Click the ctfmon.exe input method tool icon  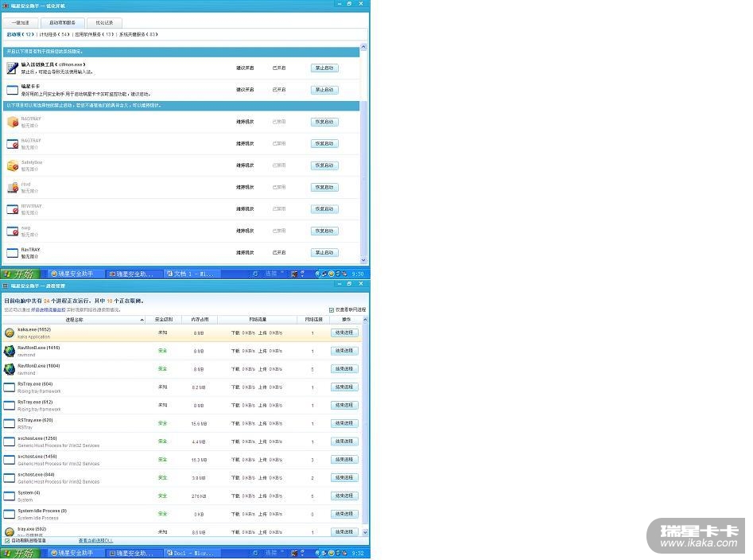[13, 68]
